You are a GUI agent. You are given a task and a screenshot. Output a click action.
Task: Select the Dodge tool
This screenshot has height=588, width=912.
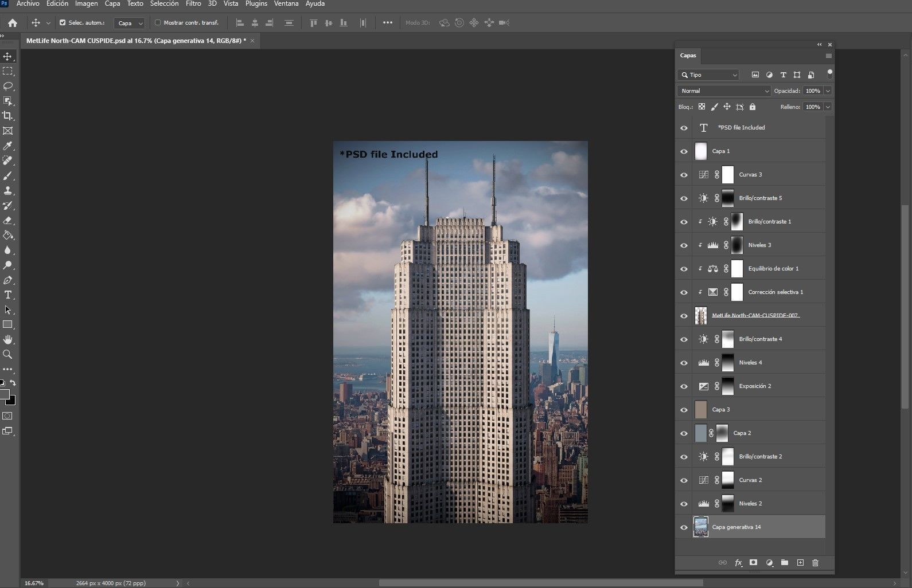point(7,265)
